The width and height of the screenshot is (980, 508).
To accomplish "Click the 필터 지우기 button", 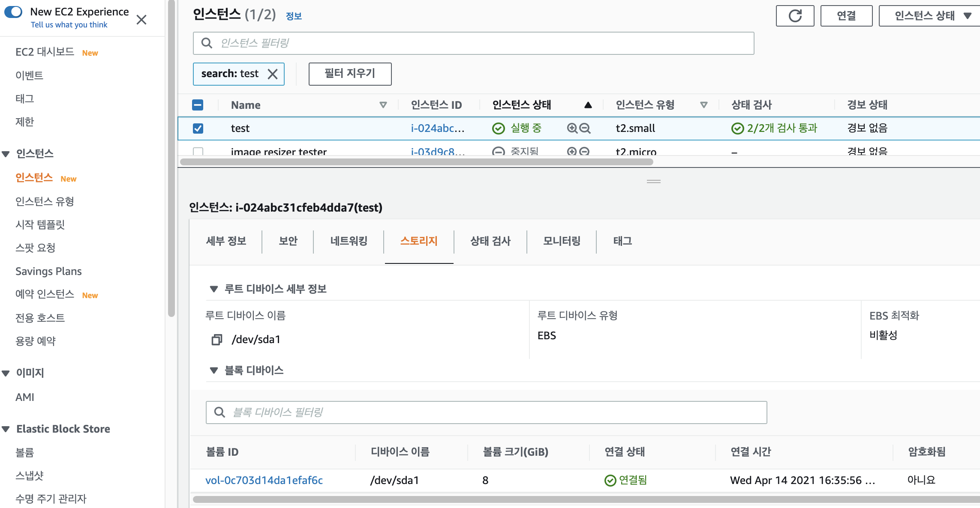I will tap(350, 74).
